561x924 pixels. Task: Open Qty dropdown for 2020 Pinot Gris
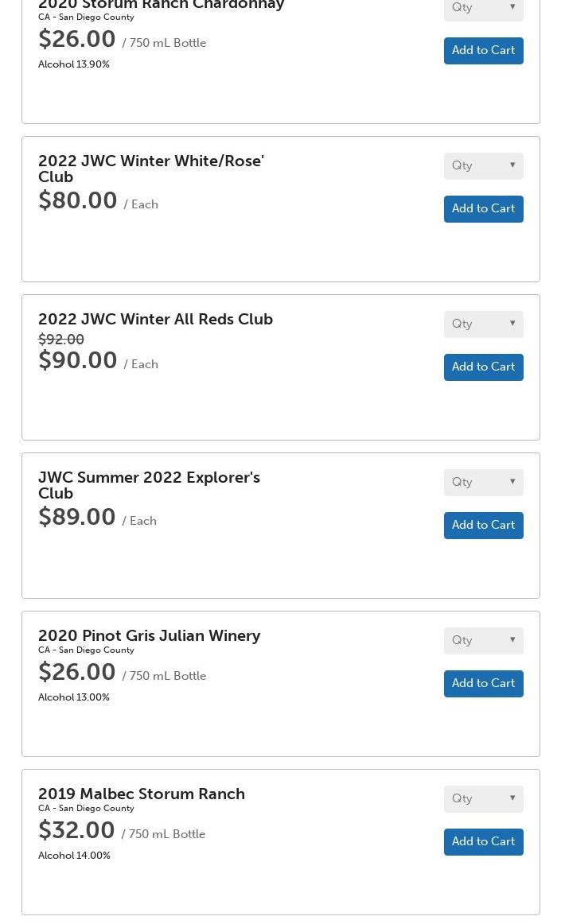[x=483, y=640]
